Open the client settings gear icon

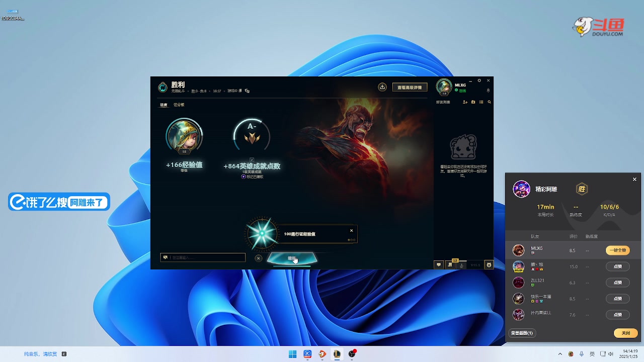pyautogui.click(x=479, y=80)
